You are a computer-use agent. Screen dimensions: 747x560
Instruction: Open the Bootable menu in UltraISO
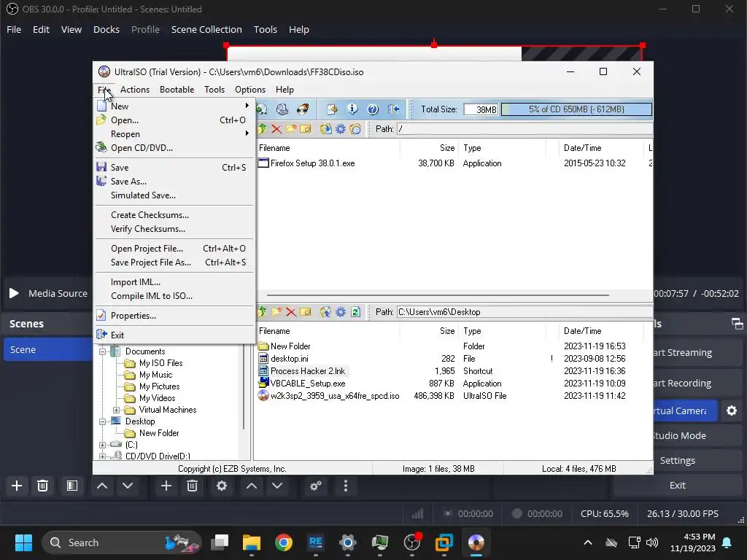tap(177, 90)
